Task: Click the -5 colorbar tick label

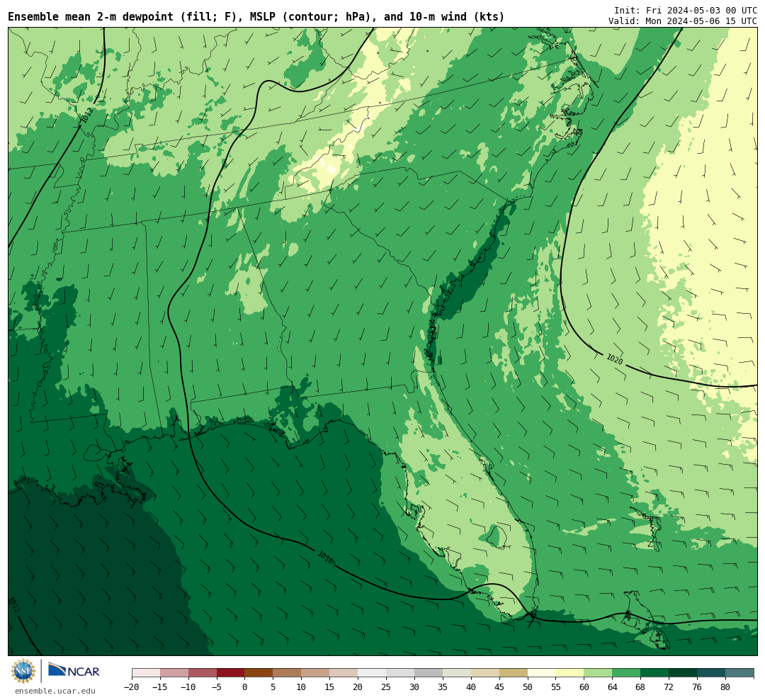Action: pyautogui.click(x=217, y=687)
